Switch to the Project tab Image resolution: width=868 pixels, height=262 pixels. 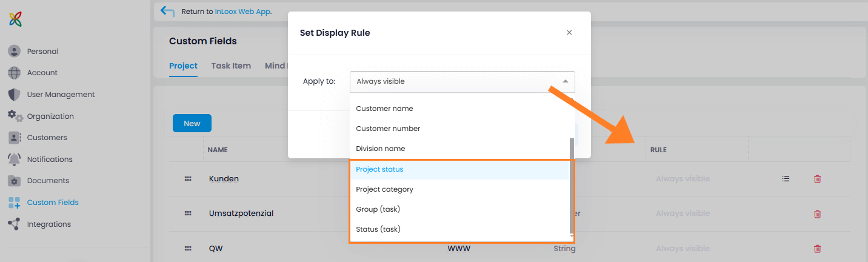(183, 65)
